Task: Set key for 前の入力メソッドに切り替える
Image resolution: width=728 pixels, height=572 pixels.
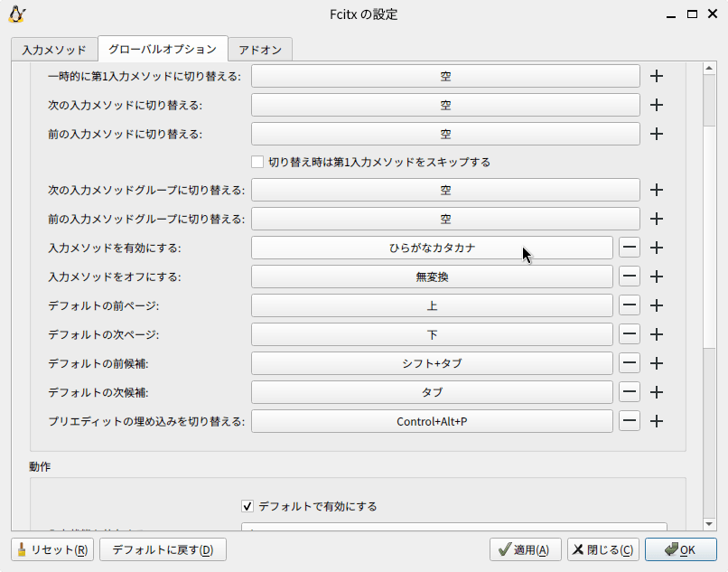Action: [445, 134]
